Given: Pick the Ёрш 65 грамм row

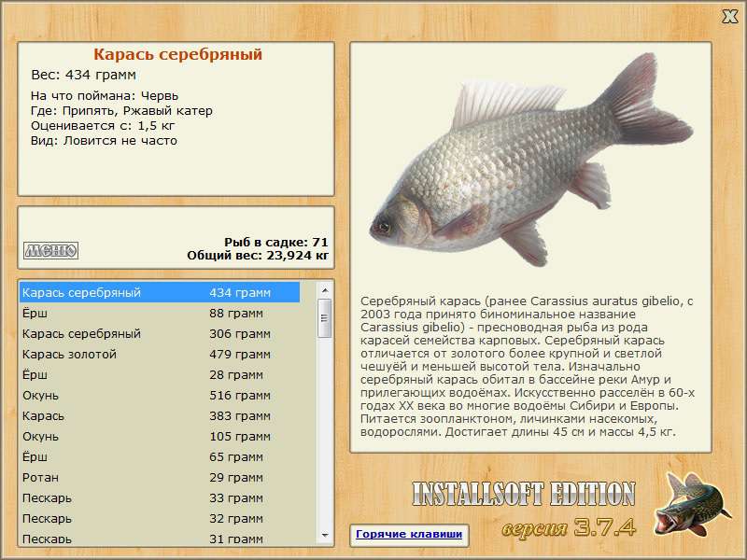Looking at the screenshot, I should point(159,457).
